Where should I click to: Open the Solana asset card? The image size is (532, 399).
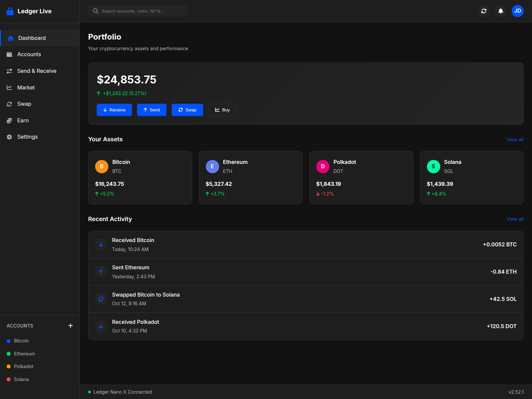[472, 178]
